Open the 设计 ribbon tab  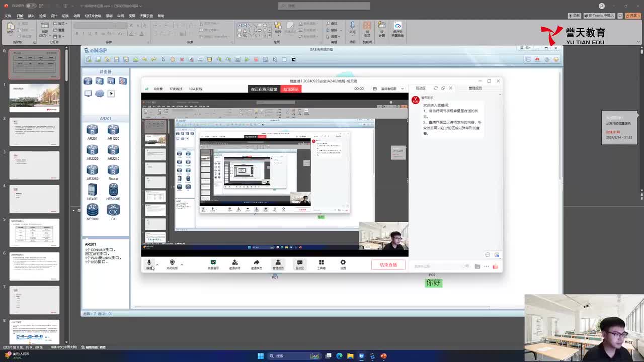click(54, 16)
